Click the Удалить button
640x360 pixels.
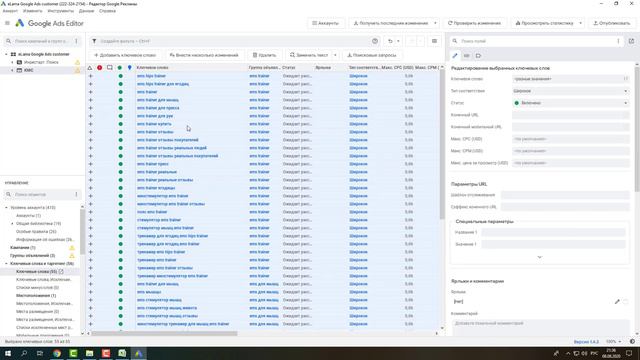coord(264,55)
